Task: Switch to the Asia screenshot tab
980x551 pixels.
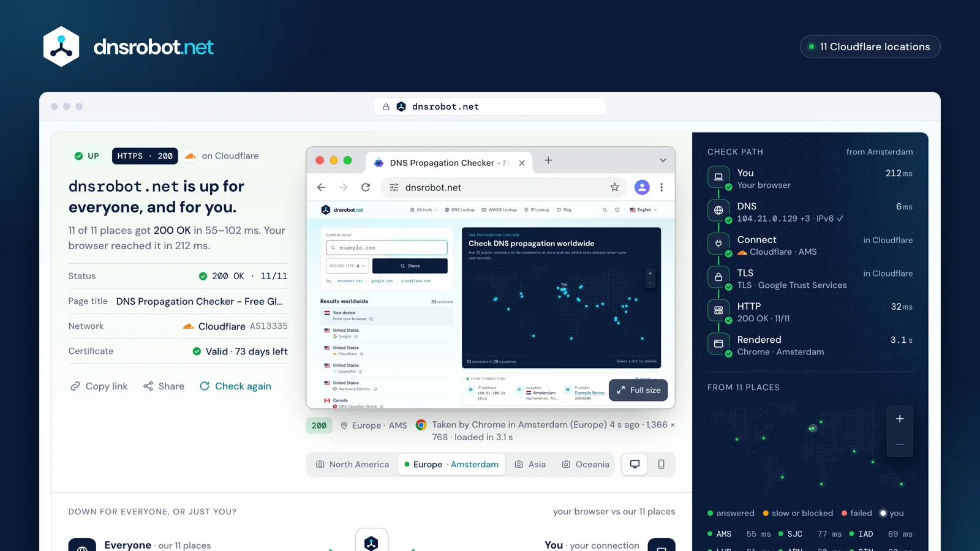Action: (x=530, y=465)
